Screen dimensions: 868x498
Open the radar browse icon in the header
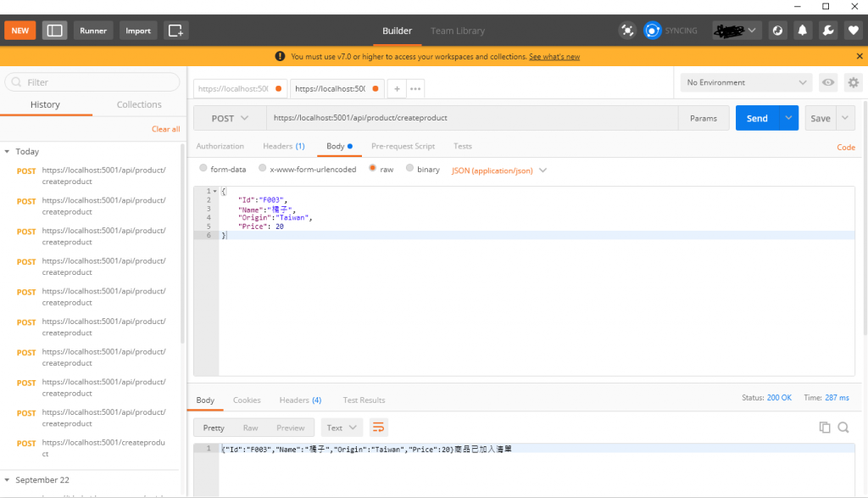(778, 31)
